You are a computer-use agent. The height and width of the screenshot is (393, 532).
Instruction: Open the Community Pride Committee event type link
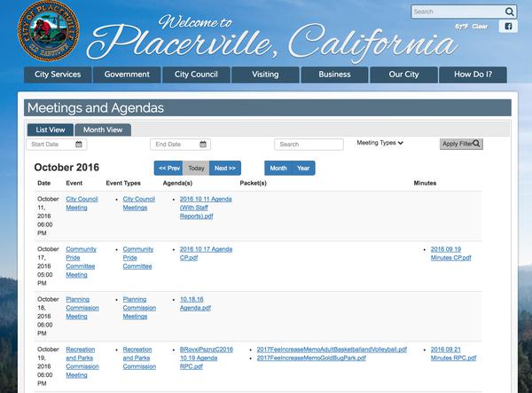(137, 257)
